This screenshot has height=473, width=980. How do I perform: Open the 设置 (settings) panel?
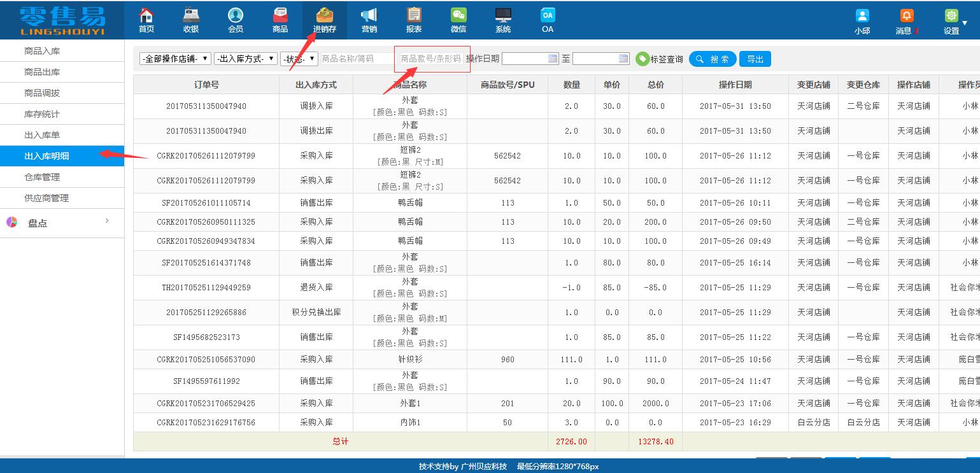pos(951,19)
